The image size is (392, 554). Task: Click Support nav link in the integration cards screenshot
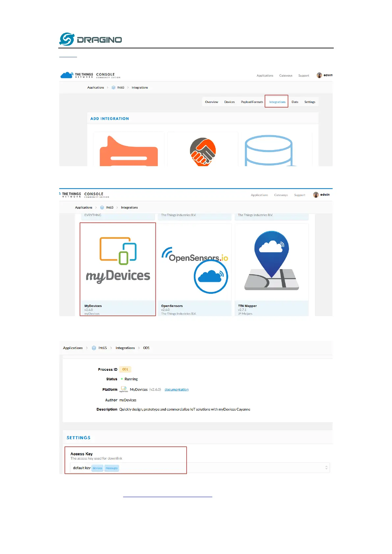click(300, 195)
